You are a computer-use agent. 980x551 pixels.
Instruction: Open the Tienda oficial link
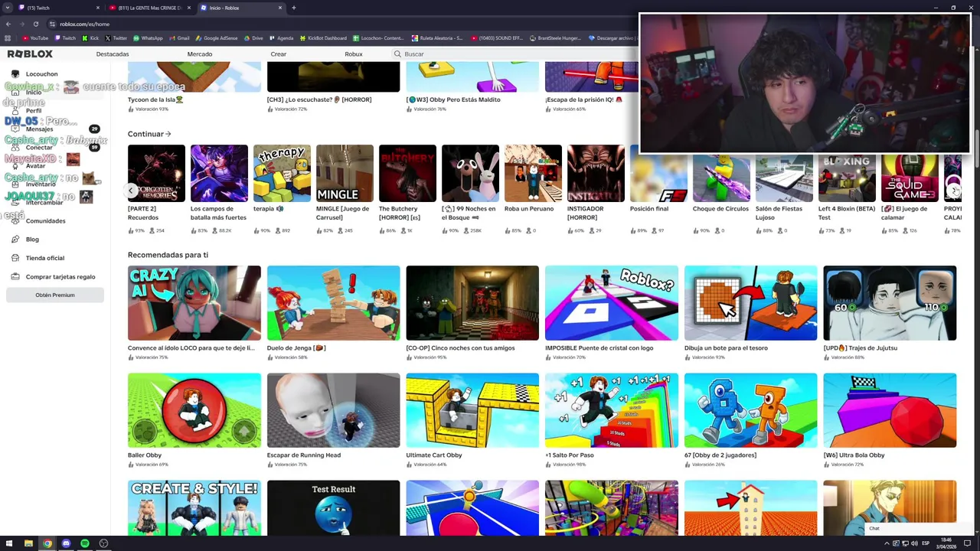click(x=45, y=258)
